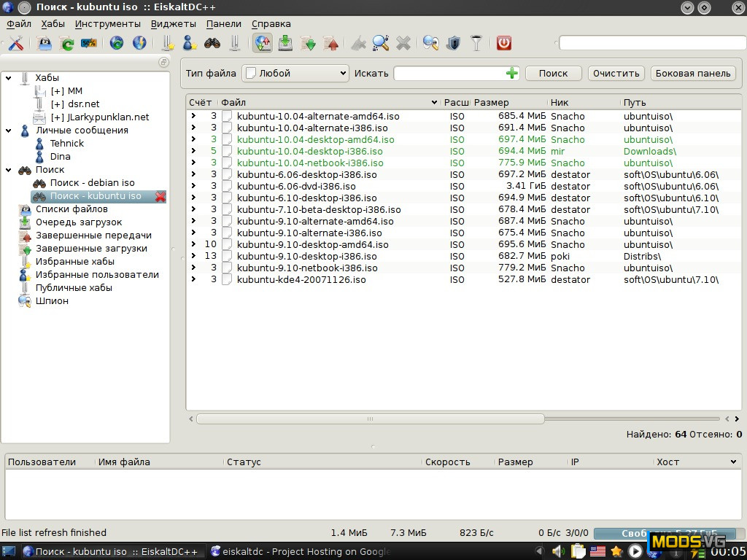
Task: Open the Хабы menu in the menu bar
Action: coord(53,24)
